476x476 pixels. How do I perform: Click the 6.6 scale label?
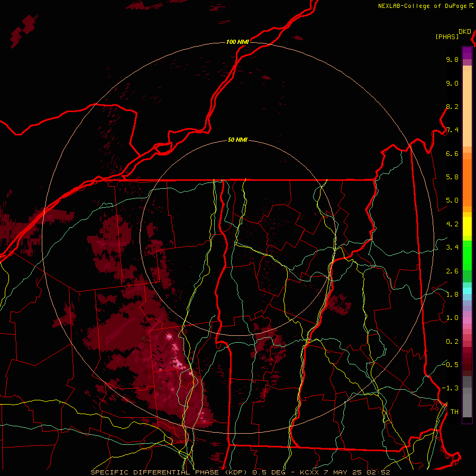[452, 153]
